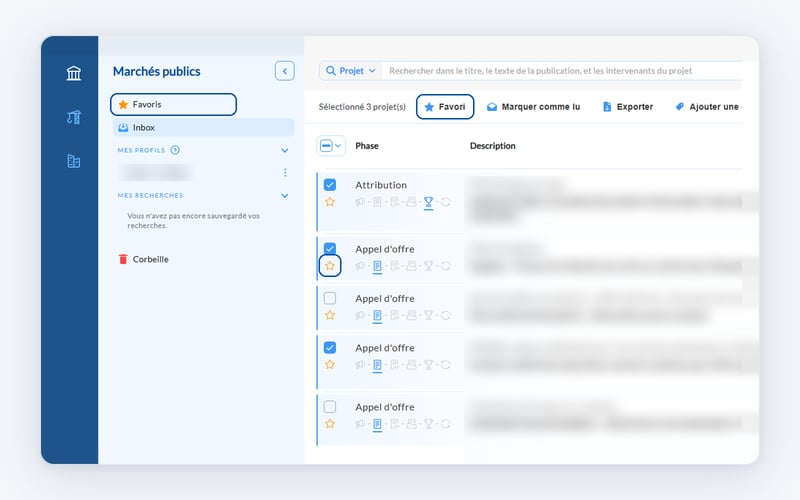Screen dimensions: 800x500
Task: Open the construction crane section in the left rail
Action: [x=74, y=117]
